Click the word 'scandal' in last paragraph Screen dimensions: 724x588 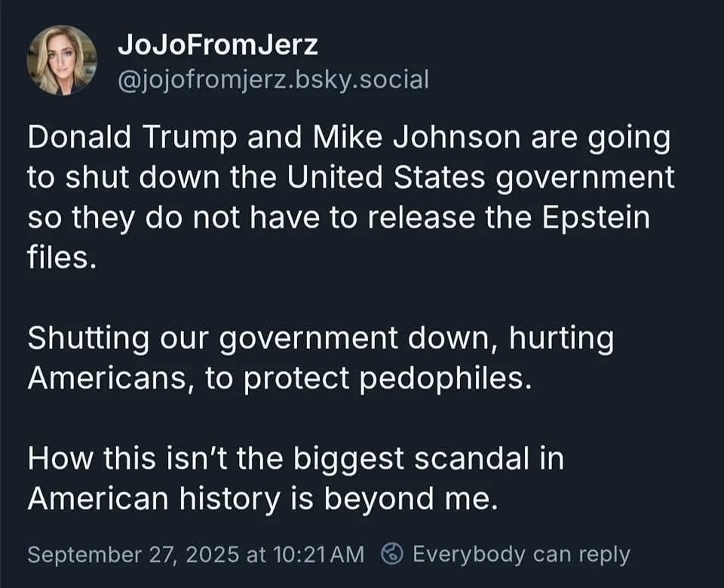471,458
